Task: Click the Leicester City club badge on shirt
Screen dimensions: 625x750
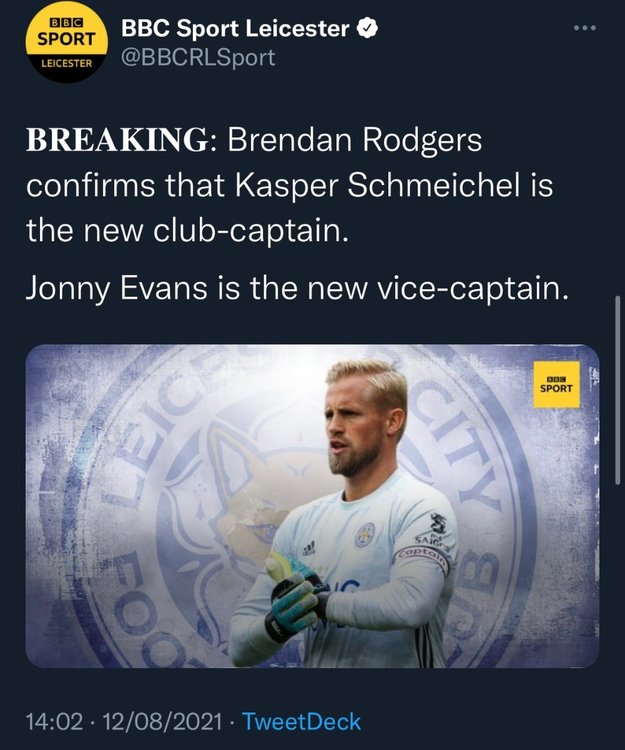Action: pyautogui.click(x=365, y=536)
